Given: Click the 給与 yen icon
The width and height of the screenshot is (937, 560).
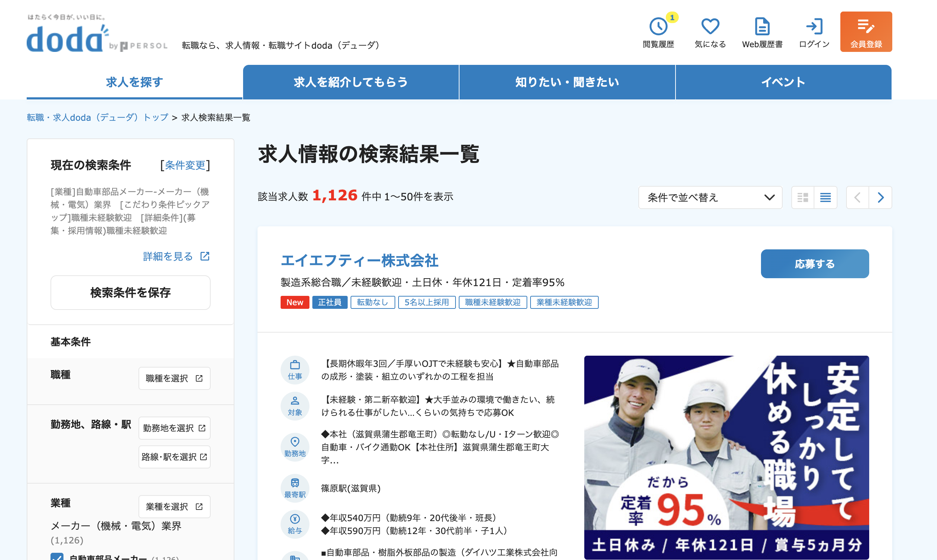Looking at the screenshot, I should (x=295, y=524).
